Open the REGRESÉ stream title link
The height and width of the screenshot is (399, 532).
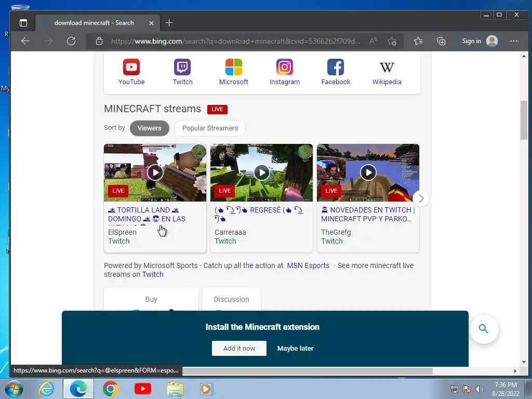[x=259, y=215]
